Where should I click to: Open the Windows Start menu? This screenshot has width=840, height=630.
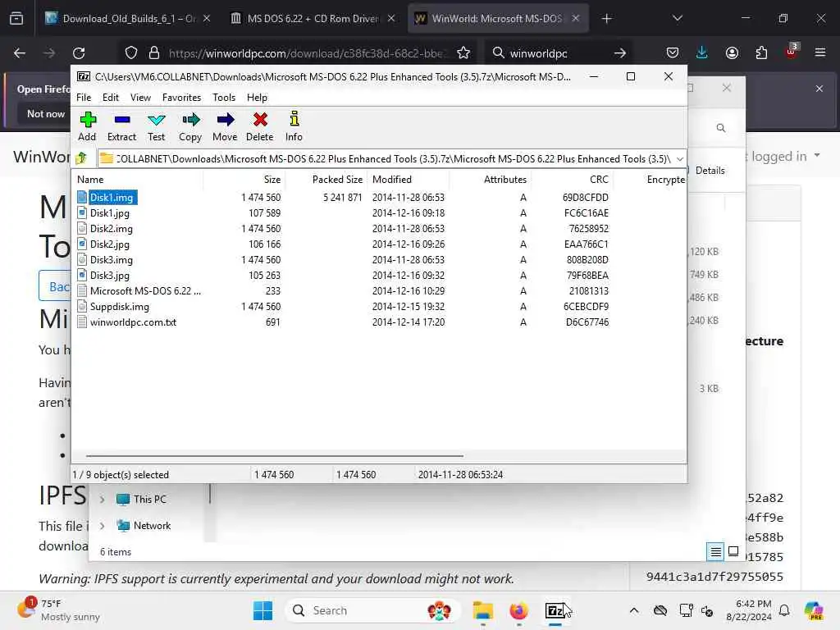(262, 610)
